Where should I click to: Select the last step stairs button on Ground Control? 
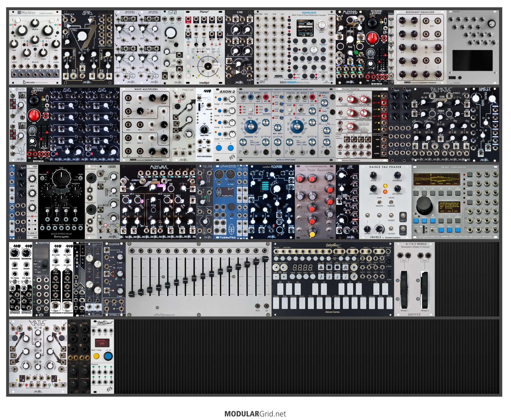pyautogui.click(x=346, y=267)
